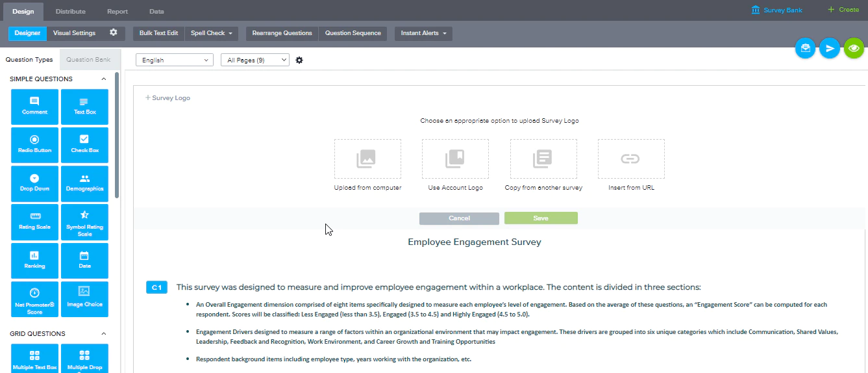Collapse the Simple Questions section
This screenshot has height=373, width=868.
(103, 79)
